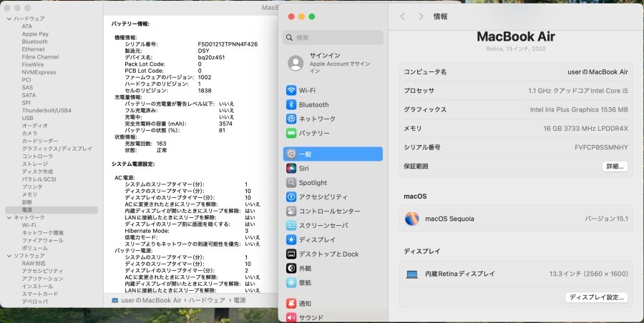644x323 pixels.
Task: Click the 充放電回数 163 value
Action: pos(162,144)
